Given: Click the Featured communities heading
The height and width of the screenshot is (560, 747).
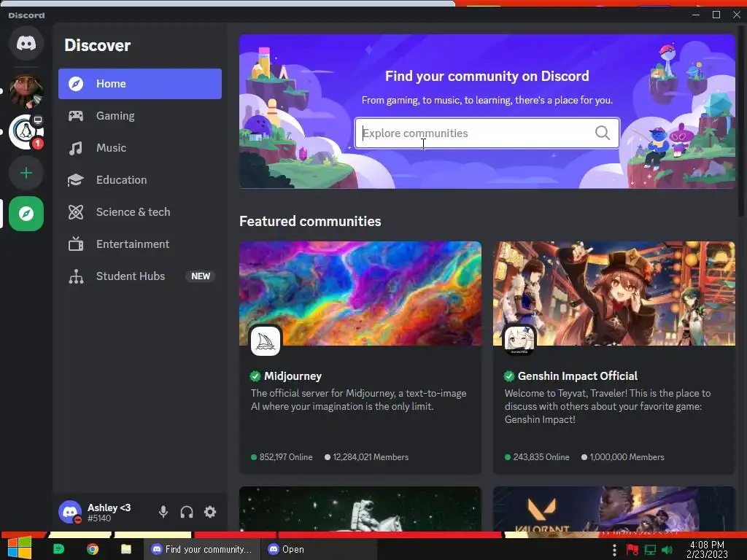Looking at the screenshot, I should (x=310, y=222).
